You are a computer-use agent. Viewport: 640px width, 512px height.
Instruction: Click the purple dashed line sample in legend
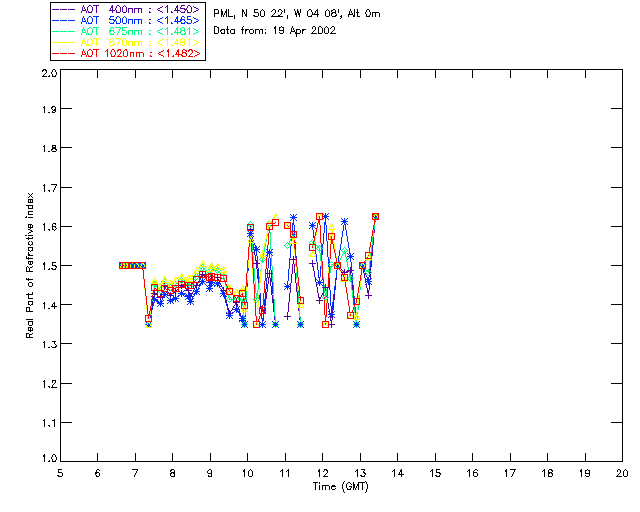(x=64, y=9)
